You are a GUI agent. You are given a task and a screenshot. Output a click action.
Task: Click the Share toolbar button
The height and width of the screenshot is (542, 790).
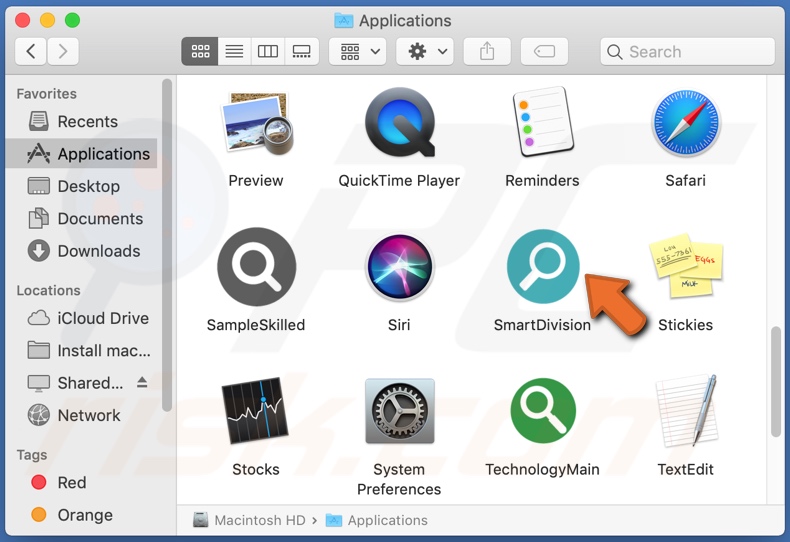[x=487, y=51]
